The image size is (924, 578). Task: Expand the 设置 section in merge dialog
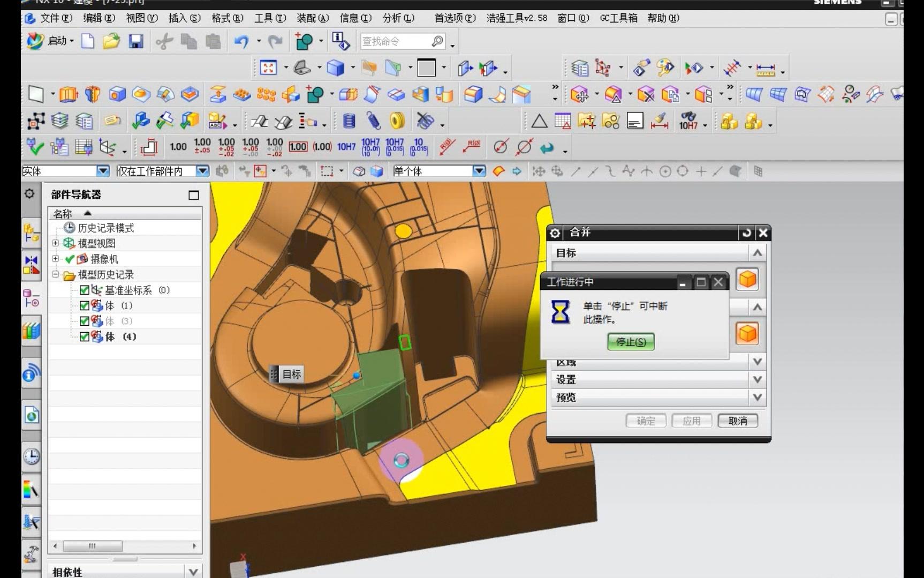[x=758, y=380]
